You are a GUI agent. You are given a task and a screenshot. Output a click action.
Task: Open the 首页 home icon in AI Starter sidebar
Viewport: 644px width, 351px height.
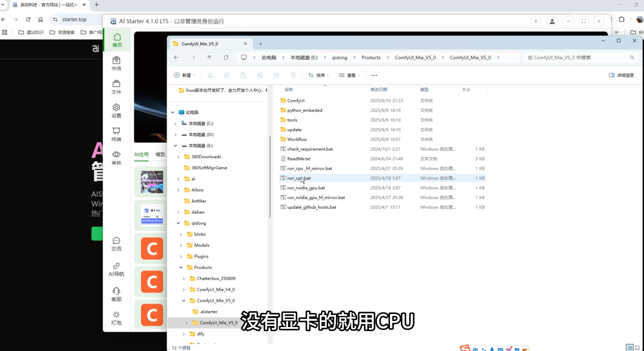(x=117, y=40)
